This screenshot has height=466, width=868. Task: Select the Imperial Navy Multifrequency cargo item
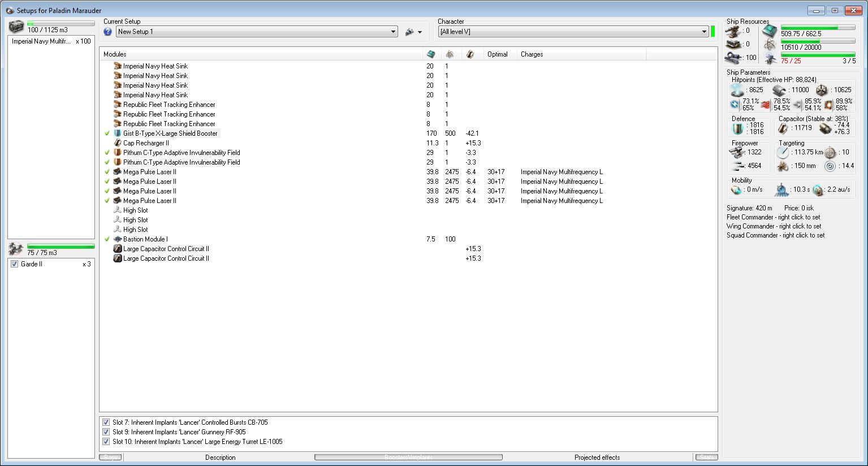pos(51,41)
